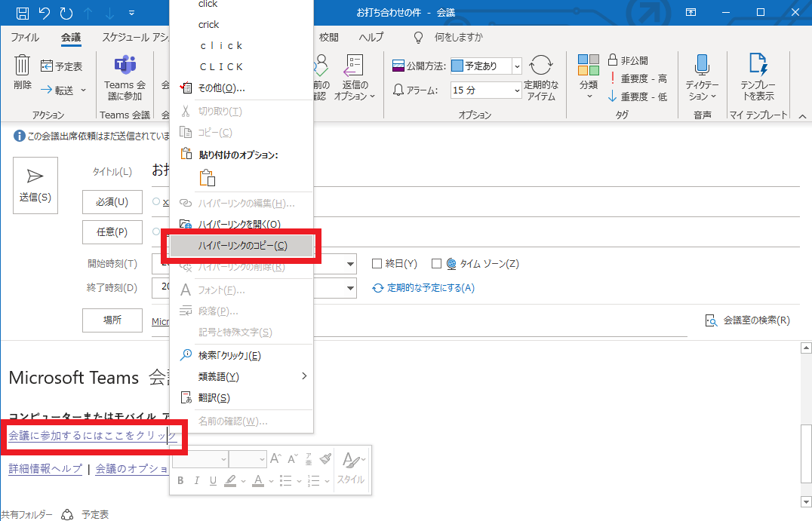Open 会議室の検索 room finder
Image resolution: width=812 pixels, height=521 pixels.
[x=748, y=320]
